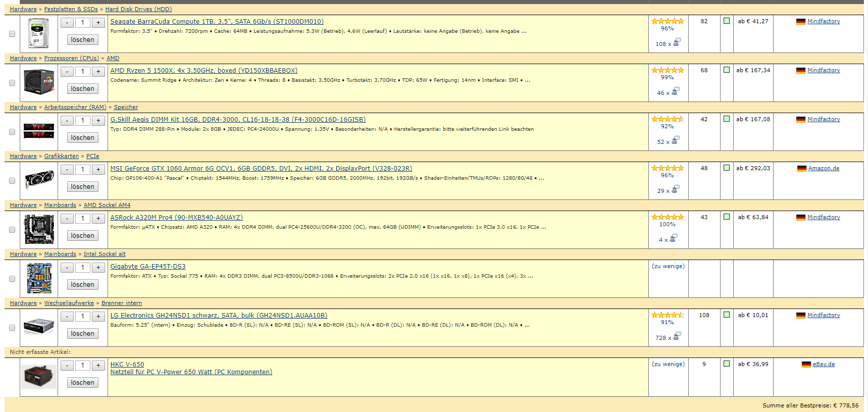
Task: Open MSI GeForce GTX 1060 Armor product link
Action: click(x=261, y=168)
